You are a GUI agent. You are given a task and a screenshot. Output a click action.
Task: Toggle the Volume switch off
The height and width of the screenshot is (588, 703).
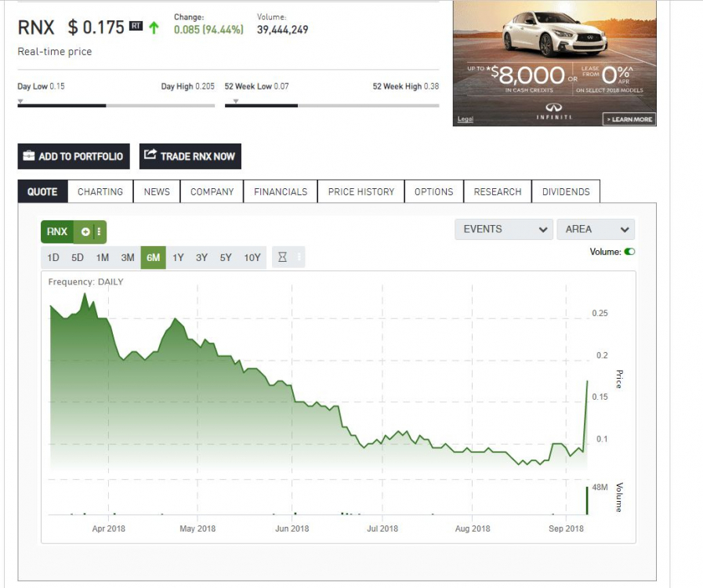(x=629, y=252)
